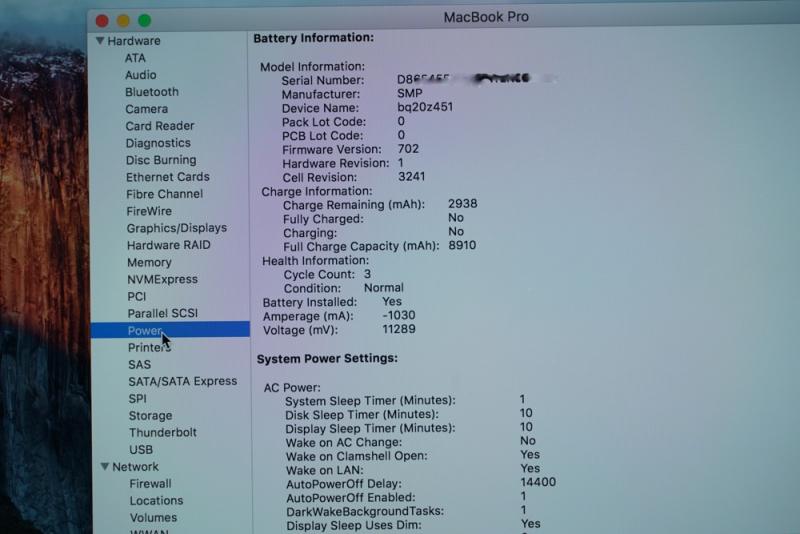
Task: Click the Condition value Normal
Action: pyautogui.click(x=384, y=288)
